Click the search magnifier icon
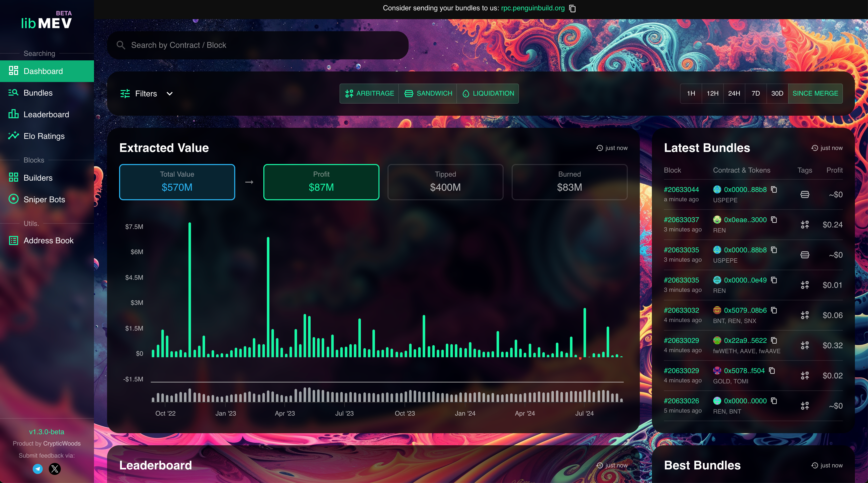 coord(121,45)
